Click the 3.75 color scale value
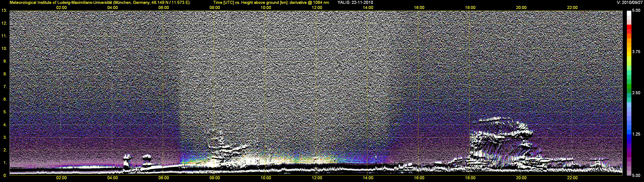The width and height of the screenshot is (644, 182). 636,52
